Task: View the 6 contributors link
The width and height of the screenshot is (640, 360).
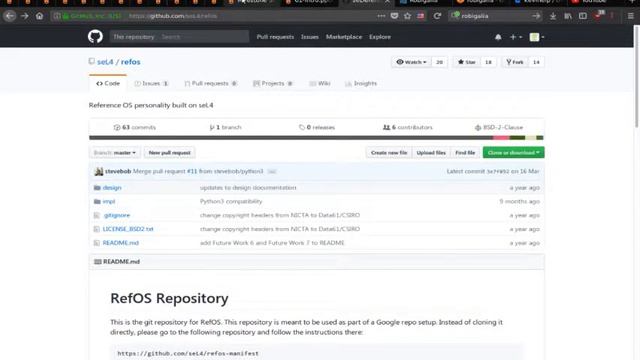Action: [407, 127]
